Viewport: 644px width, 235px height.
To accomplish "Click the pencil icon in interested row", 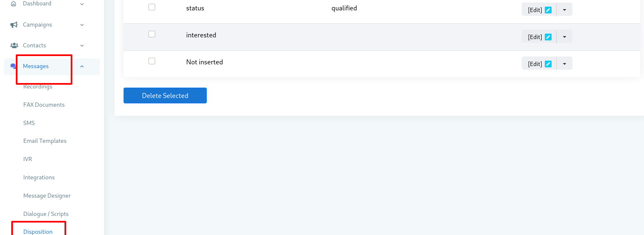I will click(x=548, y=37).
